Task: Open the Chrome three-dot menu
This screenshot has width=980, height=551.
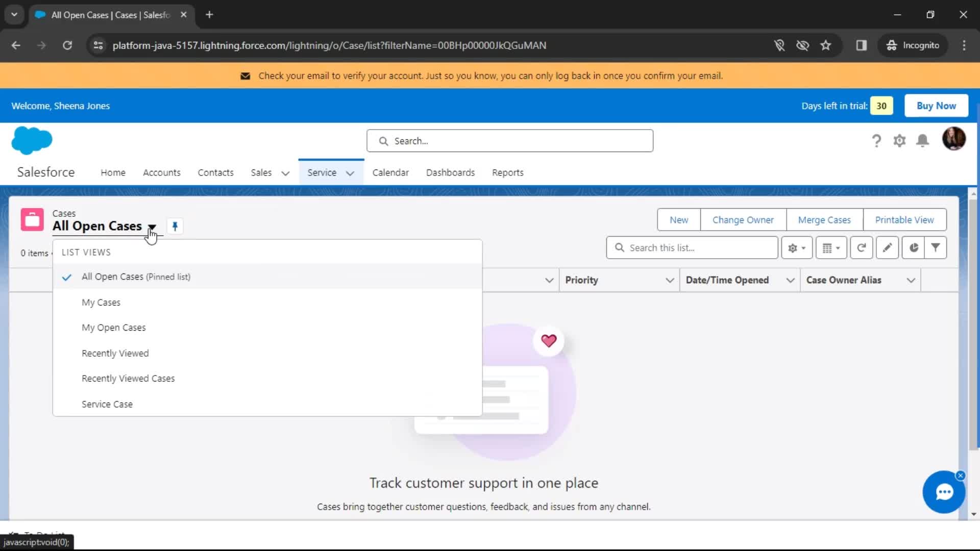Action: pyautogui.click(x=964, y=45)
